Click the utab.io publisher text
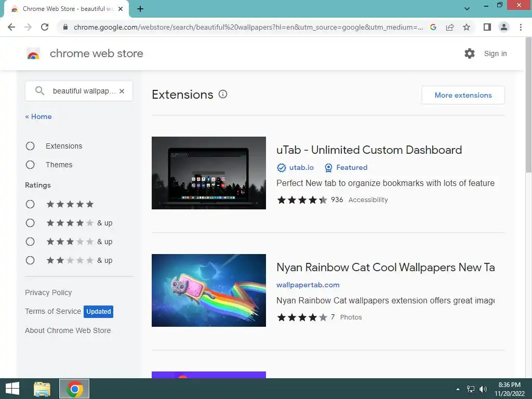 [301, 168]
